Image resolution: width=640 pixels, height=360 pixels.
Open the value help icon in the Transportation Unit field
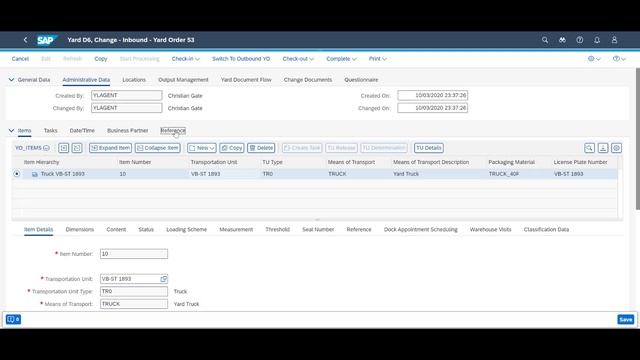click(x=163, y=279)
